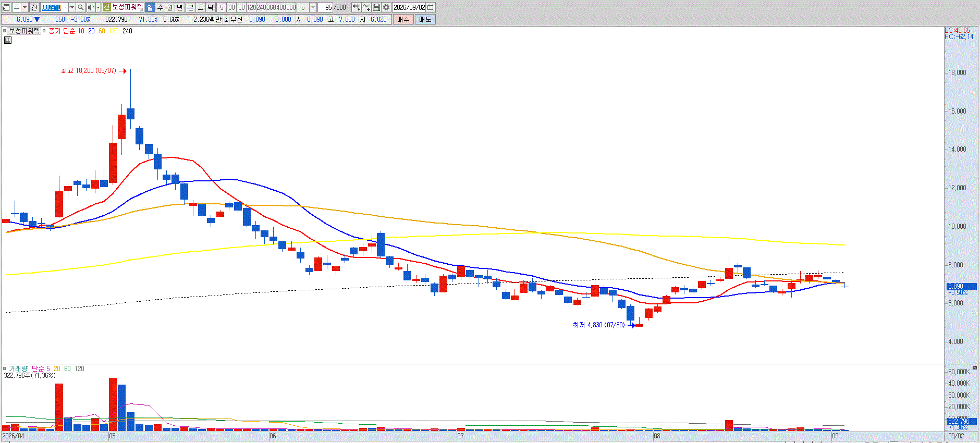Screen dimensions: 980x443
Task: Select the 360 interval button
Action: [271, 7]
